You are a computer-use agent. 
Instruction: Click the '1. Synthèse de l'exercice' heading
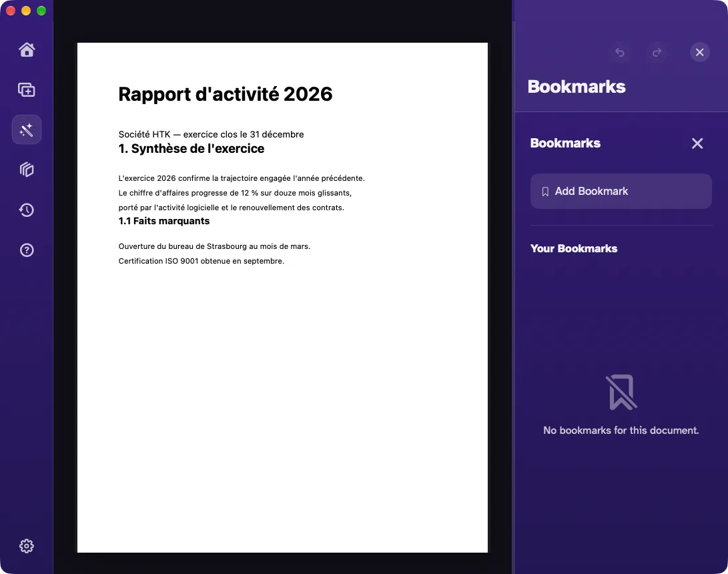192,149
